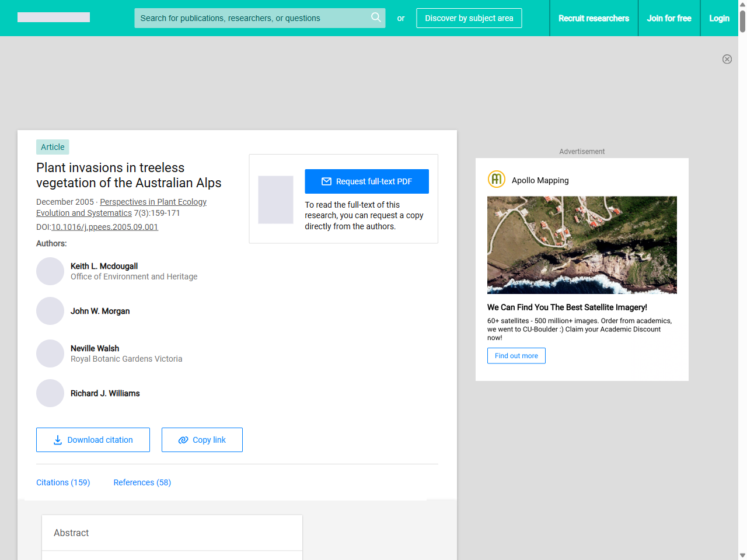747x560 pixels.
Task: Click the Apollo Mapping circular logo
Action: coord(496,179)
